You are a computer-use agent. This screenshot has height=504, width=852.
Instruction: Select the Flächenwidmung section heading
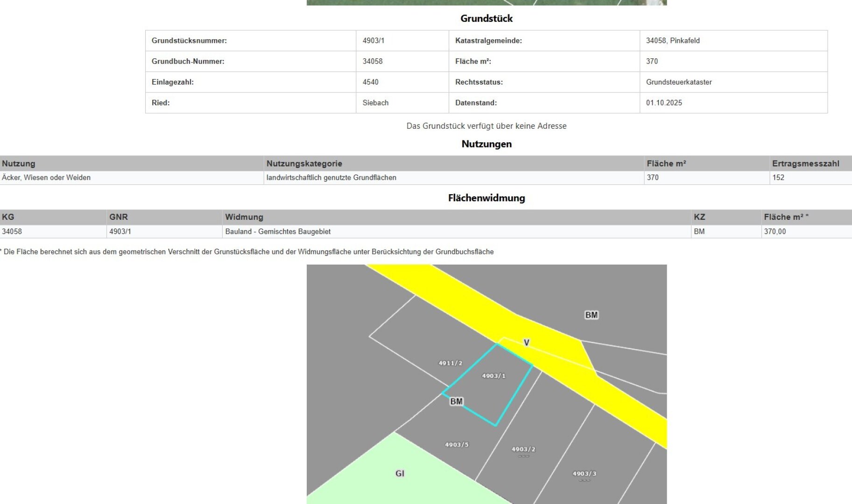486,197
